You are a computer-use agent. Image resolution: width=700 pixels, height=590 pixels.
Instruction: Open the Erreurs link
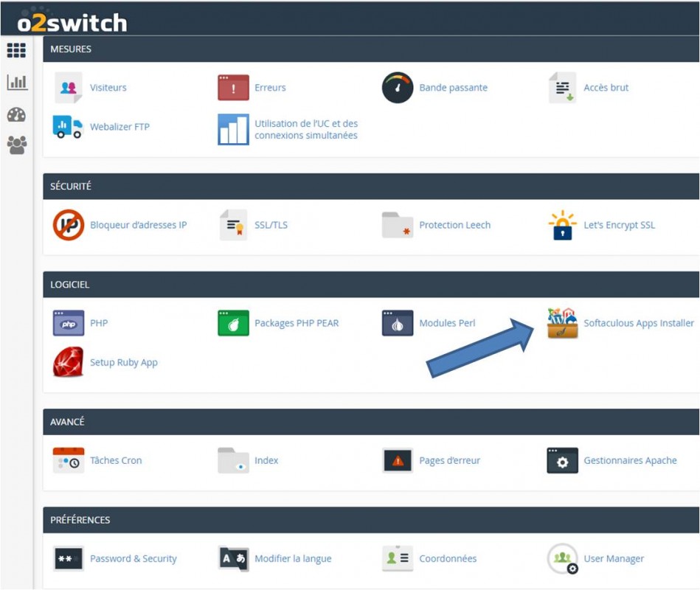270,88
